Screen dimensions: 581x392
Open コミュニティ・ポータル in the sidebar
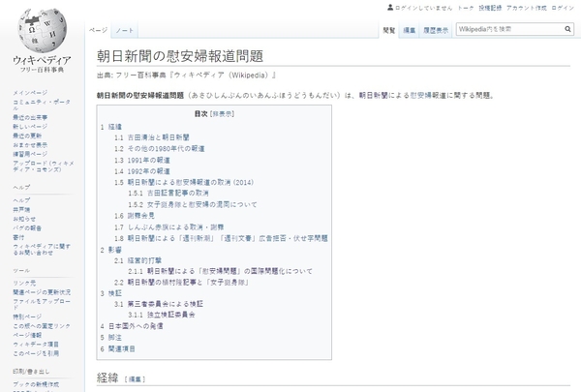coord(42,105)
